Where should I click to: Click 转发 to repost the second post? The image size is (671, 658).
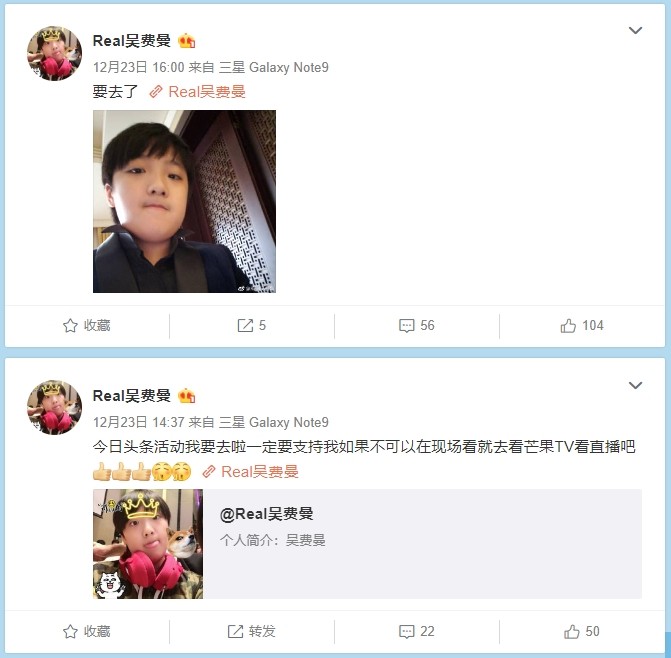[x=252, y=631]
